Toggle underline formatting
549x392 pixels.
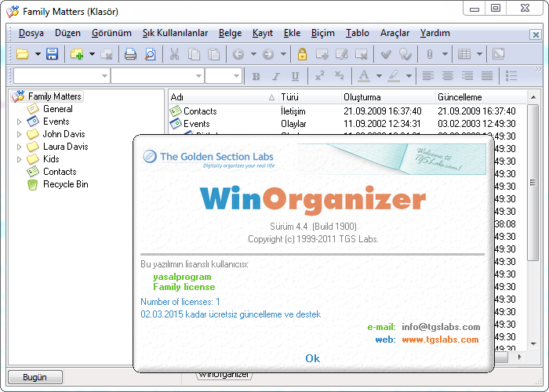pyautogui.click(x=295, y=76)
